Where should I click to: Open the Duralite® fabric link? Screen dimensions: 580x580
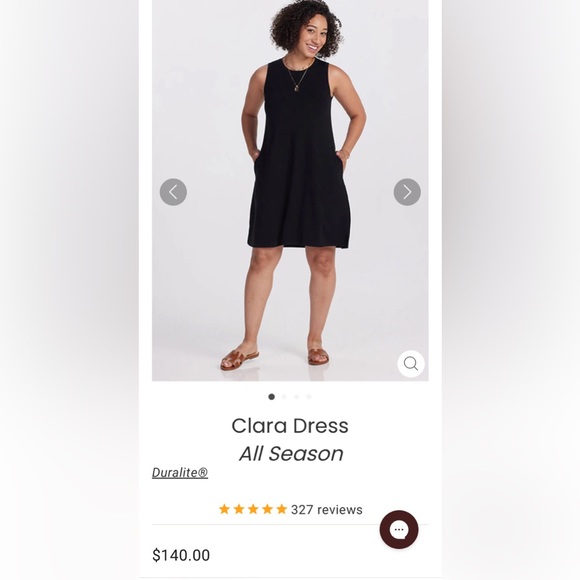(180, 472)
